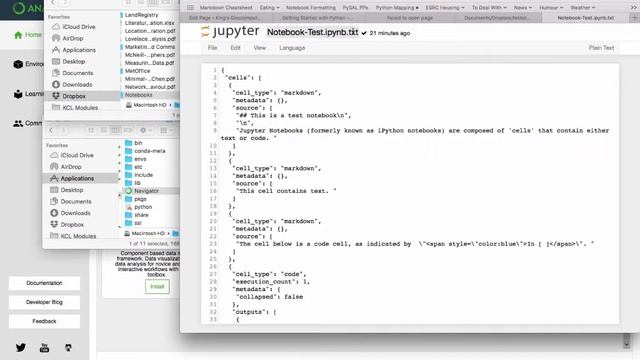Open ESRC Housing bookmarks dropdown

445,7
